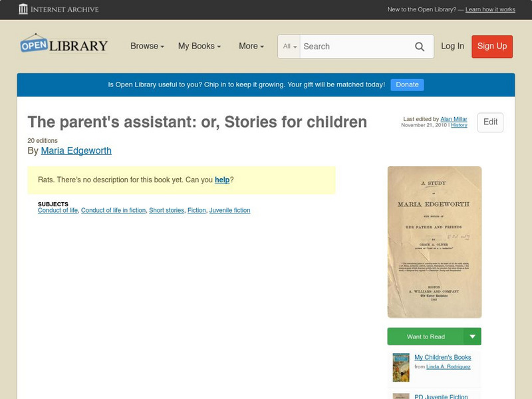The image size is (532, 399).
Task: Open the help link in the description notice
Action: tap(223, 180)
